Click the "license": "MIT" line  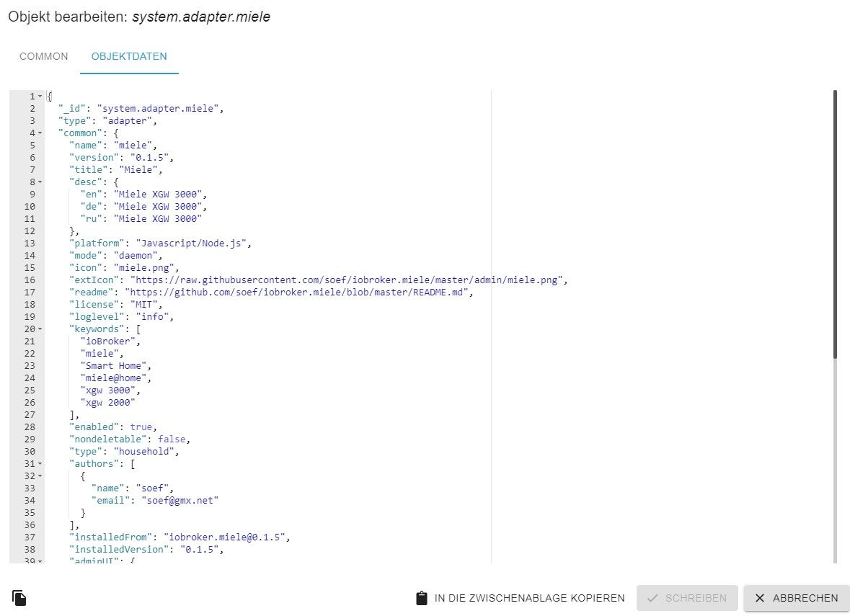point(115,305)
